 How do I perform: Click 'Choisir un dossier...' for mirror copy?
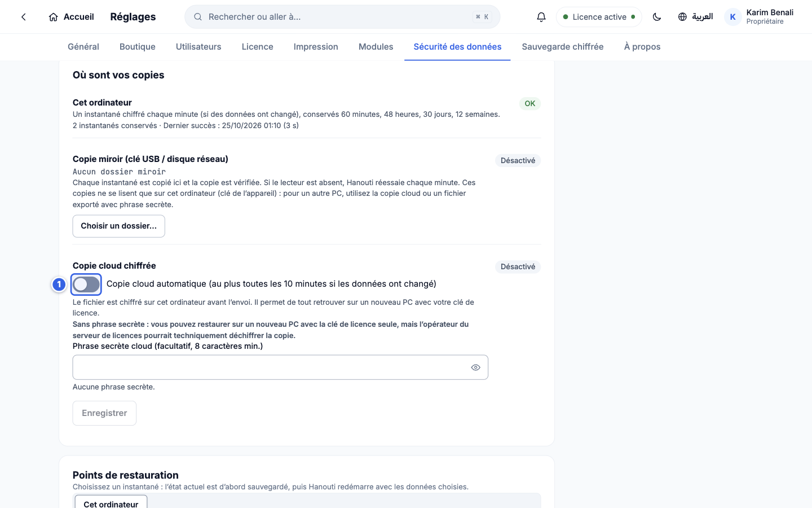[x=119, y=226]
